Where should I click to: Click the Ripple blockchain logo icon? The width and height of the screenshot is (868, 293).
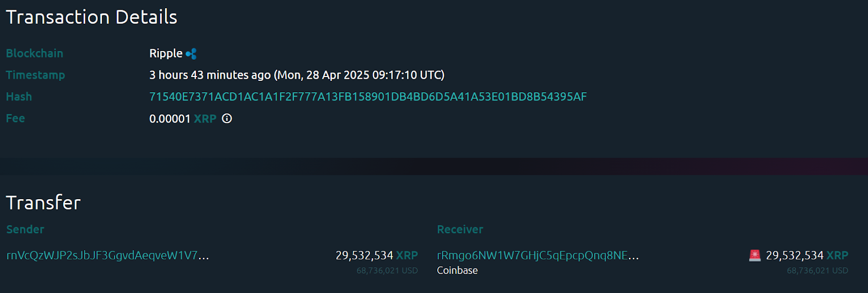click(191, 54)
